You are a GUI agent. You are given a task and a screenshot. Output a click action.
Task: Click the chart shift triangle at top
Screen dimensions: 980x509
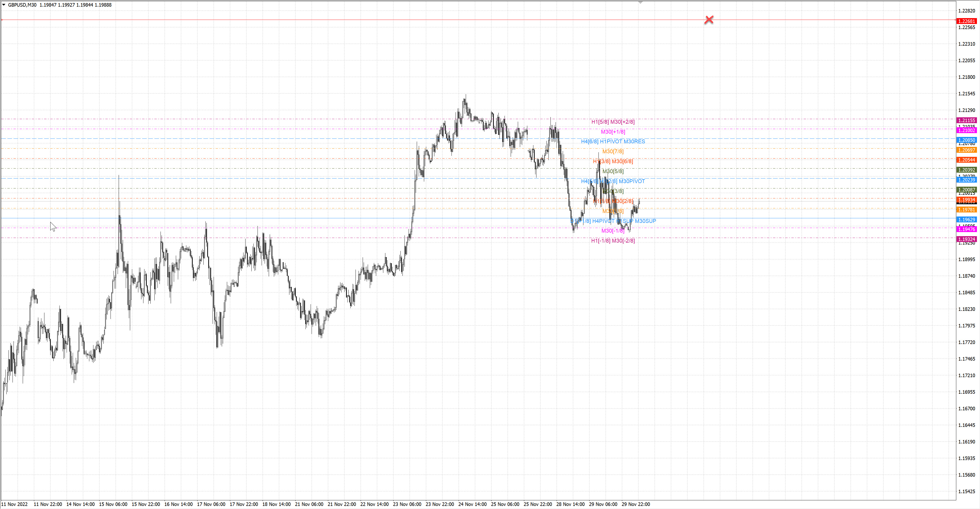click(x=640, y=3)
